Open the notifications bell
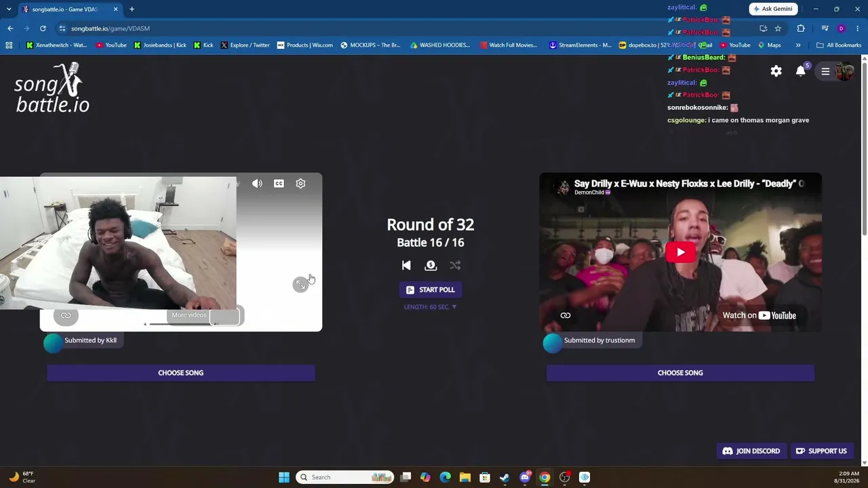 pos(801,71)
